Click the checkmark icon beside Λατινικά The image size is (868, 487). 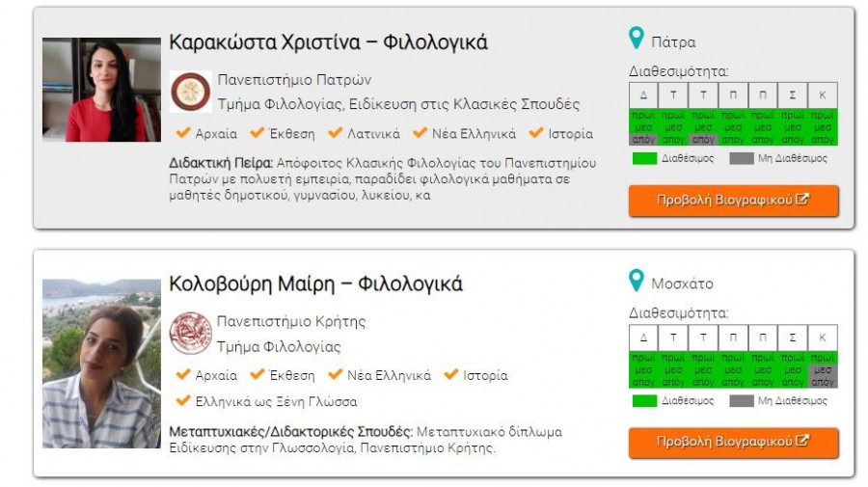point(336,133)
